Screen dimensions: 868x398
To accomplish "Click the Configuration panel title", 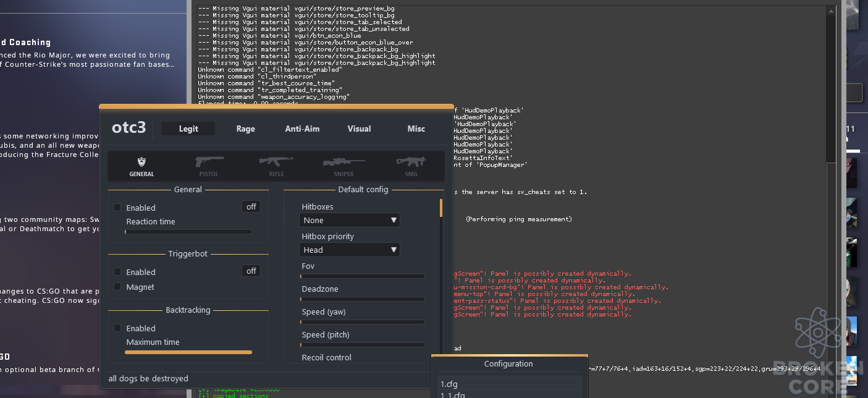I will coord(508,364).
